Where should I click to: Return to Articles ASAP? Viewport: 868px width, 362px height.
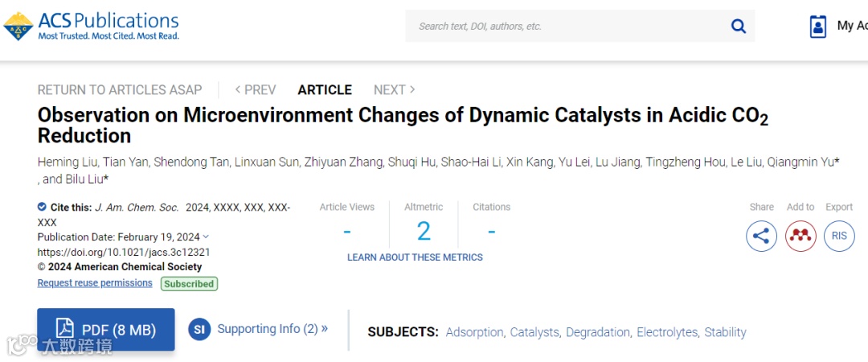point(120,90)
